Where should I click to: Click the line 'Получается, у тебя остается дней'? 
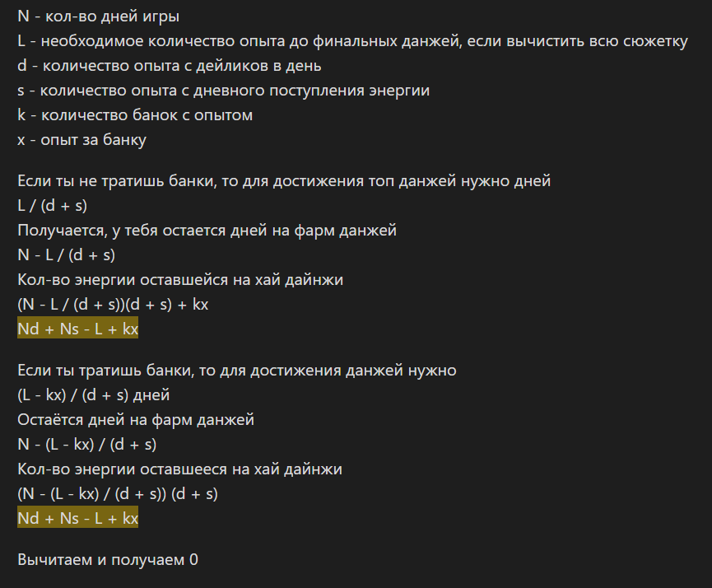pyautogui.click(x=207, y=231)
